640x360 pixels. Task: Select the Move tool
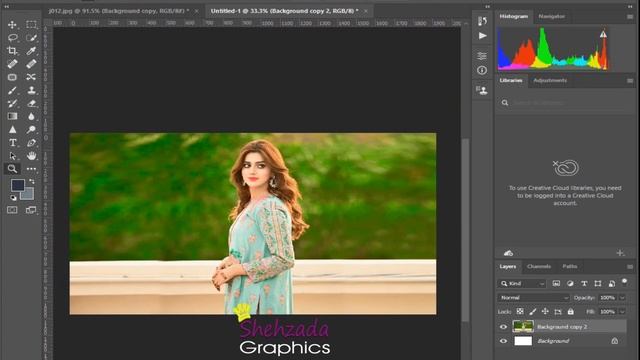tap(12, 24)
